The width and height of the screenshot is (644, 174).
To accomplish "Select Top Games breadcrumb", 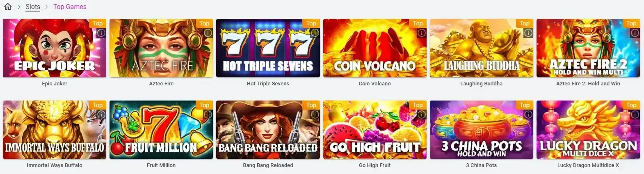I will coord(70,7).
